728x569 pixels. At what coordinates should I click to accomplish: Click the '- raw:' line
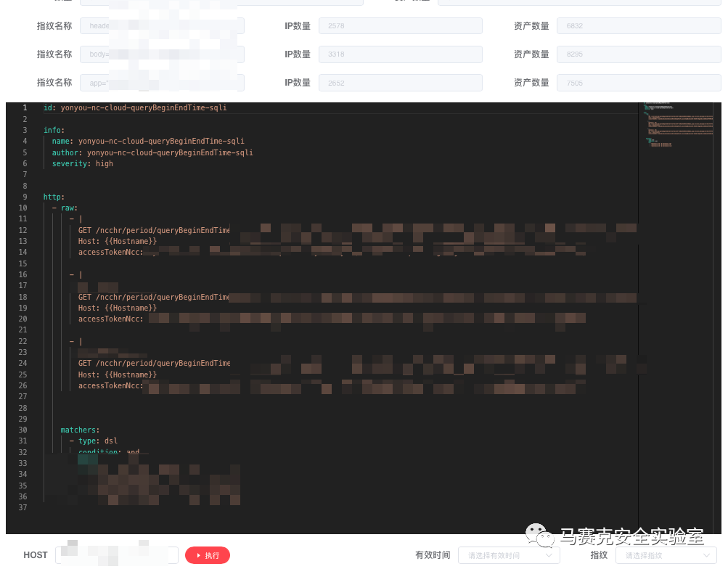point(65,208)
